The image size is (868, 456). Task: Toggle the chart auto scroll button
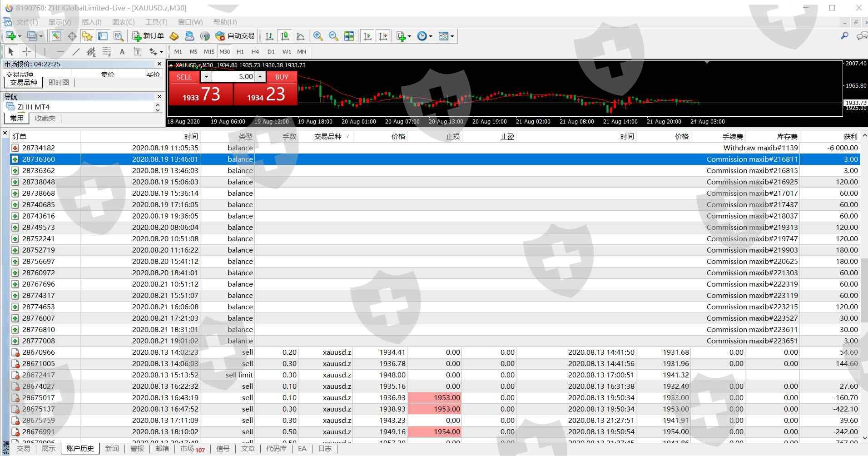point(367,36)
